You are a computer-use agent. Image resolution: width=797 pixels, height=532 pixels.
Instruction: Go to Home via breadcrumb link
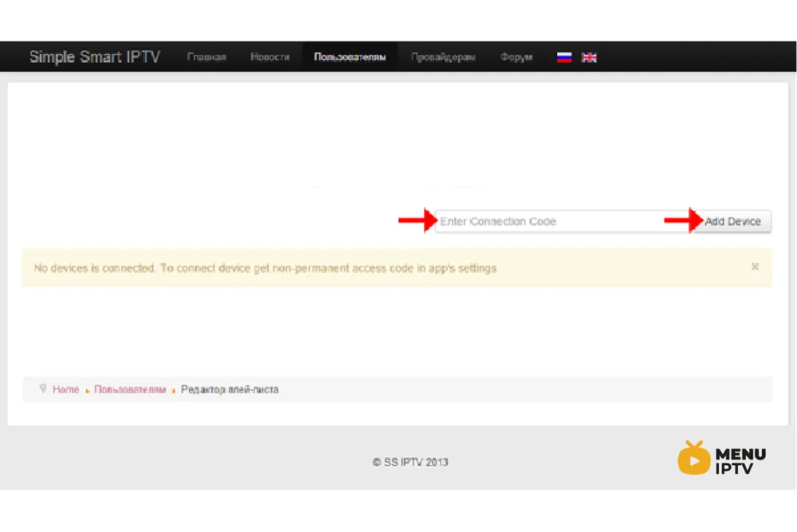66,389
